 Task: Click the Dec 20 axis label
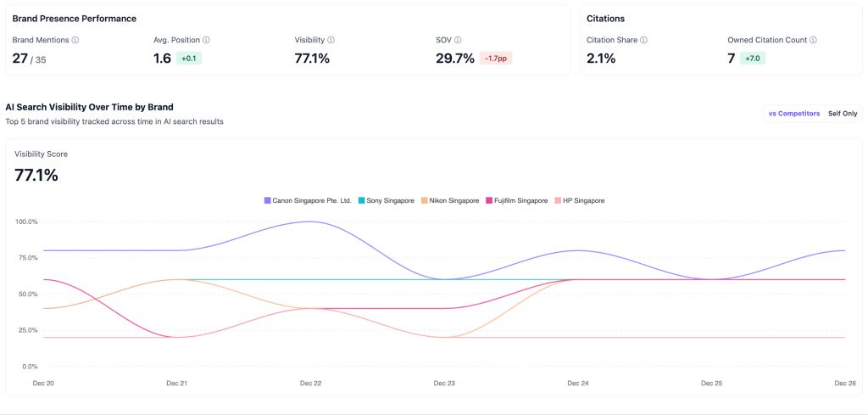point(44,383)
